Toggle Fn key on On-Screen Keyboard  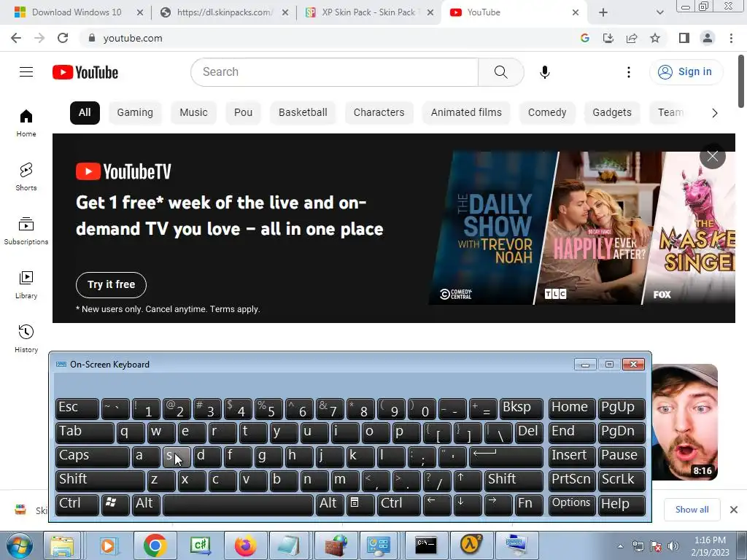click(528, 505)
